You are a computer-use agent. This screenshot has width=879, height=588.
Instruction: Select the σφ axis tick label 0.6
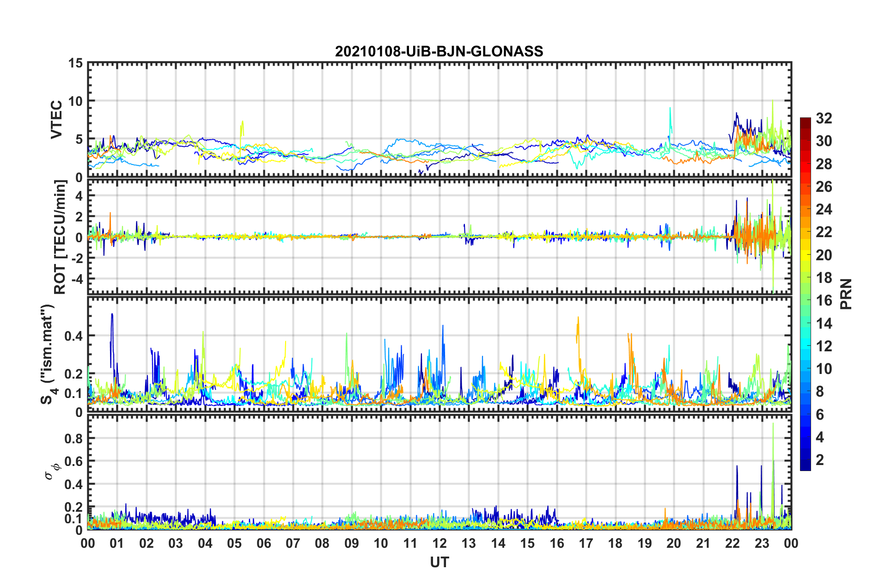[74, 461]
